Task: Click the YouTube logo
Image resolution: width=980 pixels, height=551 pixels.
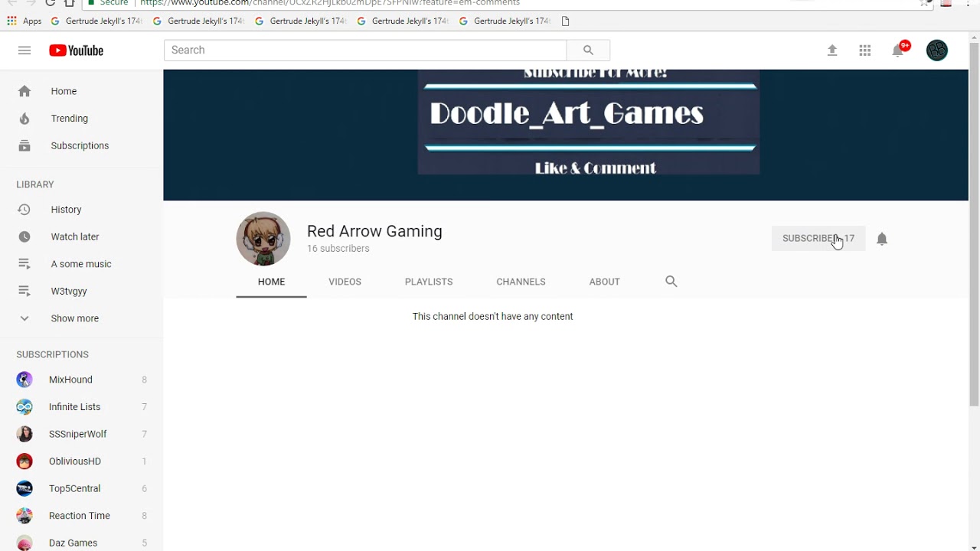Action: click(x=76, y=51)
